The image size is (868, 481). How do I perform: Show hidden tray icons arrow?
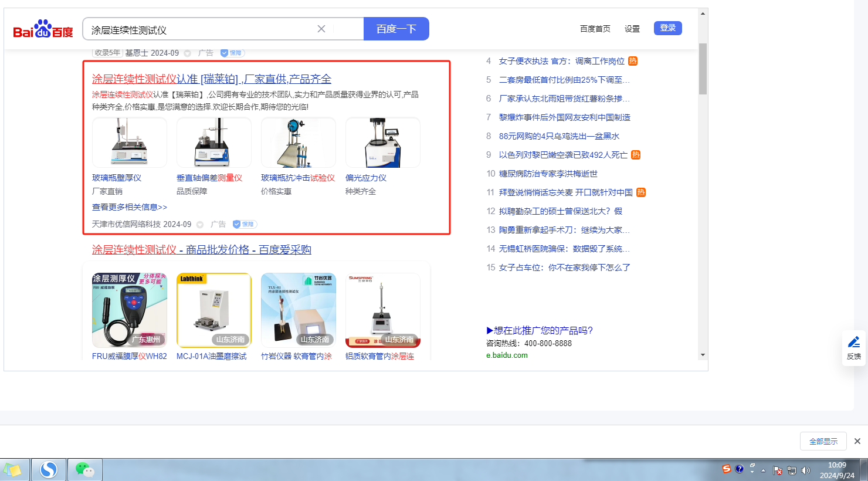click(x=764, y=470)
